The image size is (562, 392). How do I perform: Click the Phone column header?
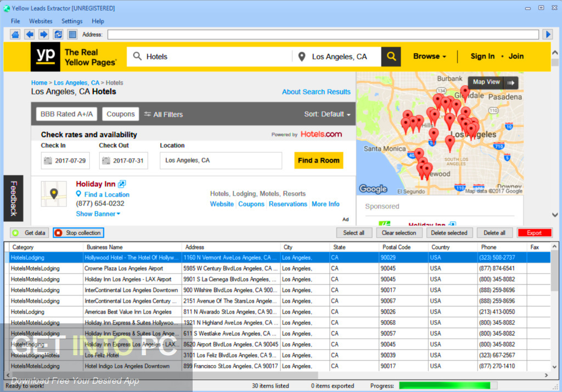tap(502, 247)
